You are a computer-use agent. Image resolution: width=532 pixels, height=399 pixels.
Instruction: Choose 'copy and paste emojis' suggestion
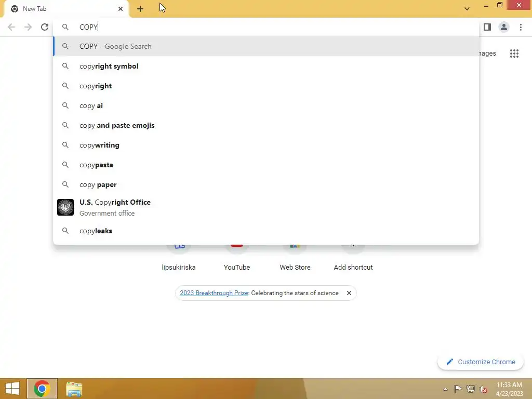pyautogui.click(x=266, y=125)
